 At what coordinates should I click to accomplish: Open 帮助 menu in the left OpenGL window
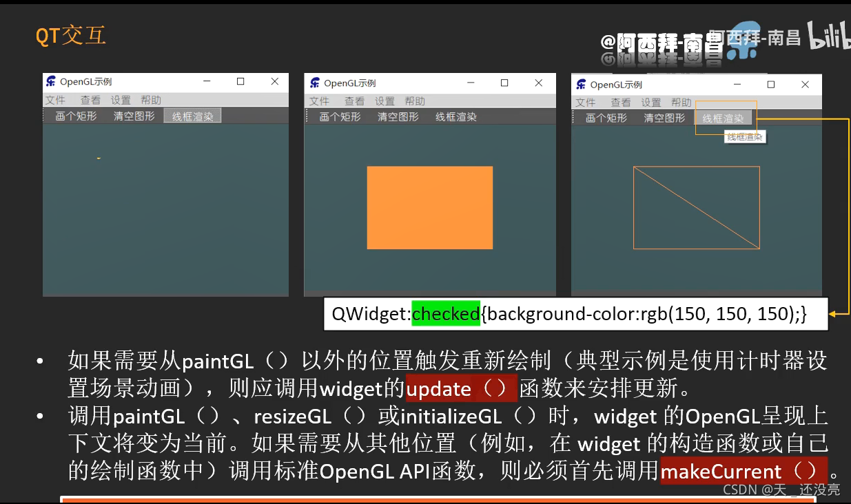[151, 101]
